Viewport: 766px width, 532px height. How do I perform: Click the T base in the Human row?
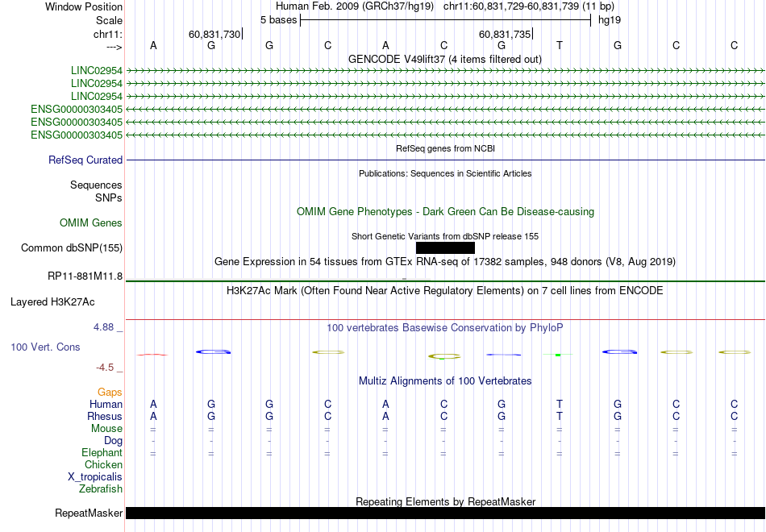560,404
